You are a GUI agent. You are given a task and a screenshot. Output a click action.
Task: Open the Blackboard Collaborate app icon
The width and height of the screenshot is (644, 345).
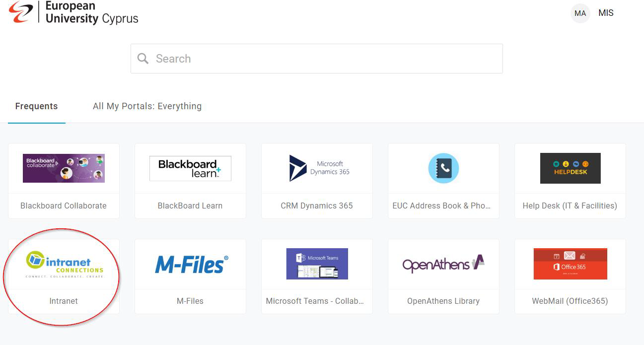(x=64, y=168)
